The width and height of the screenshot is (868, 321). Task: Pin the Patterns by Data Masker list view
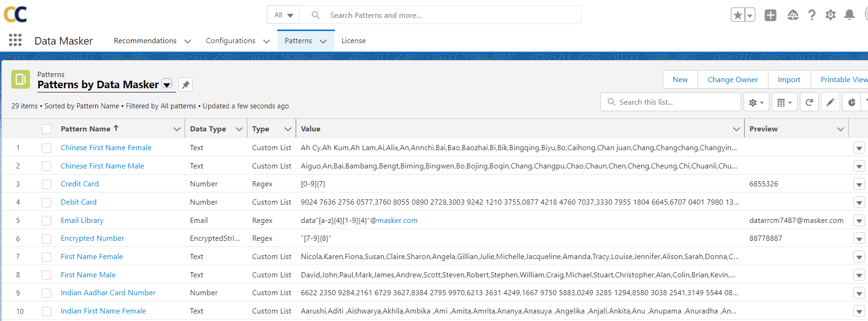coord(186,84)
